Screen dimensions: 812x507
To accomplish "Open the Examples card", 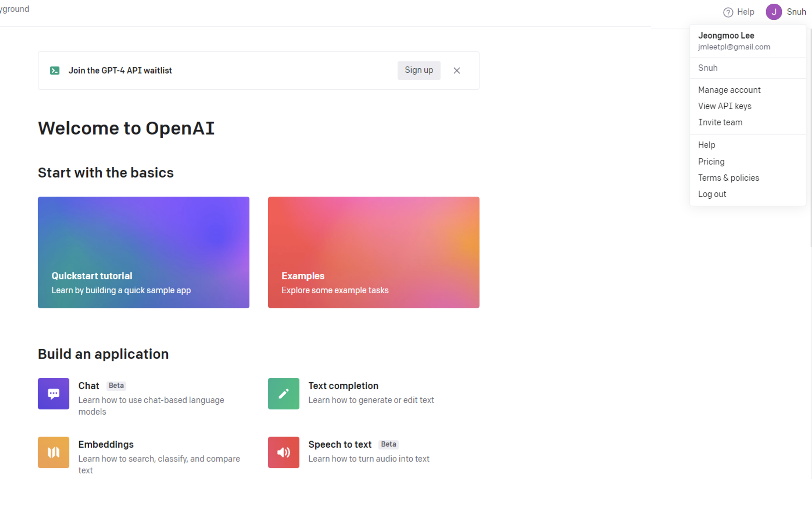I will [x=373, y=253].
